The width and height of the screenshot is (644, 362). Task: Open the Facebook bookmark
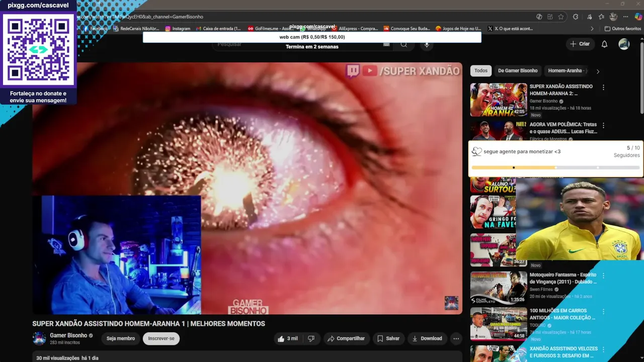pyautogui.click(x=96, y=29)
